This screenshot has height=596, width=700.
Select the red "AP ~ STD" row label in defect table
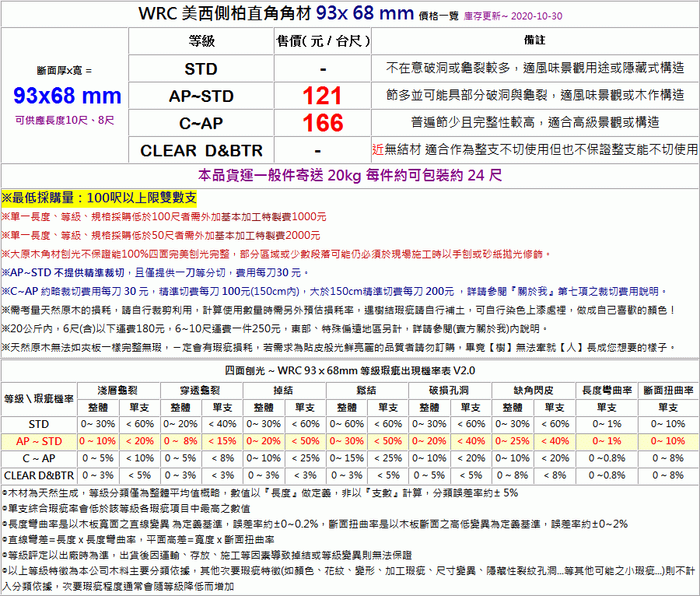pyautogui.click(x=39, y=441)
